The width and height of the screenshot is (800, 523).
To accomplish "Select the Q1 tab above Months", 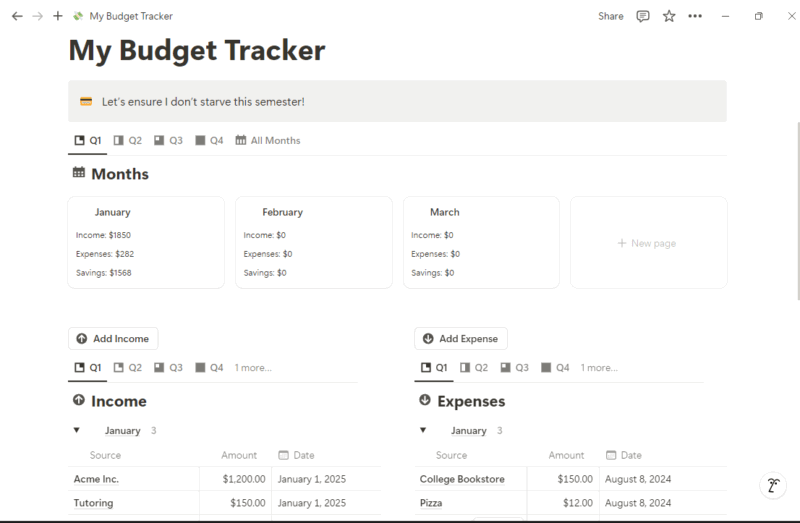I will tap(88, 141).
